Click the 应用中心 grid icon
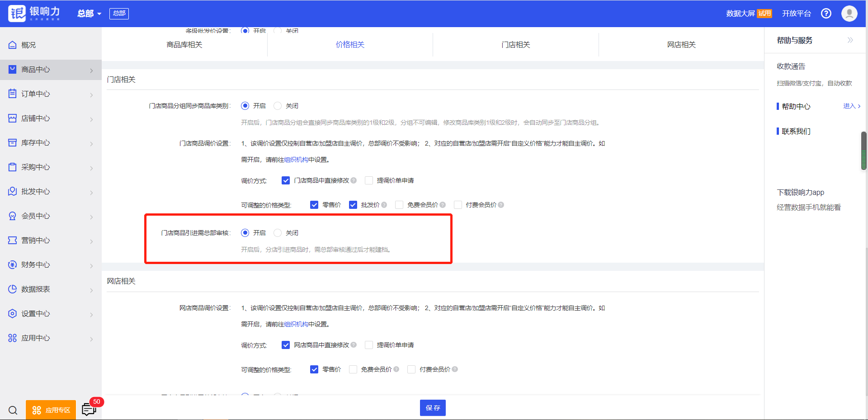Image resolution: width=868 pixels, height=420 pixels. [x=13, y=338]
